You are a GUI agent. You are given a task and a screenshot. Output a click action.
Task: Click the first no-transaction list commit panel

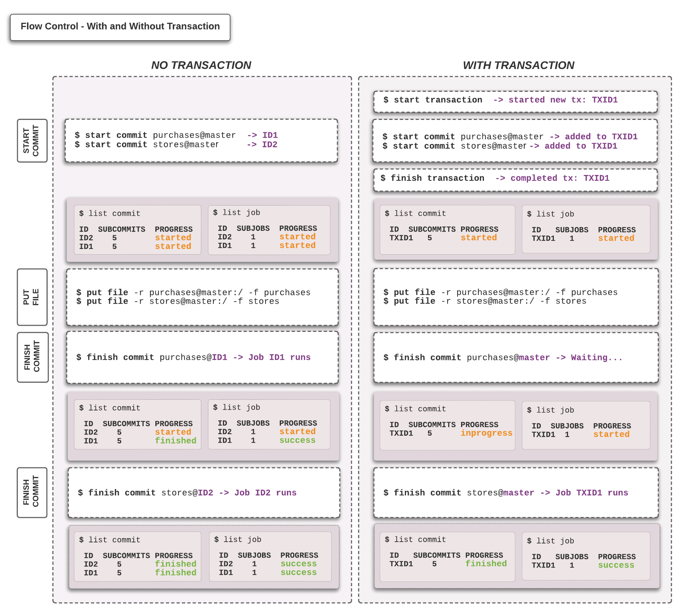point(138,230)
